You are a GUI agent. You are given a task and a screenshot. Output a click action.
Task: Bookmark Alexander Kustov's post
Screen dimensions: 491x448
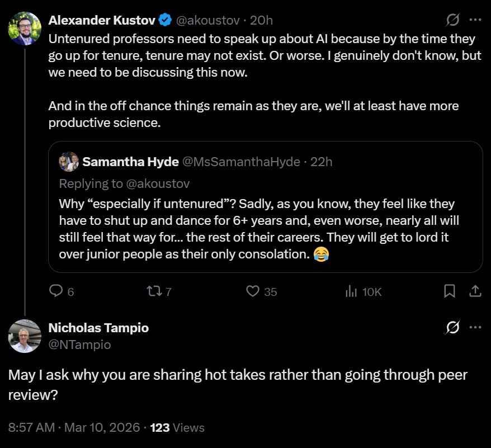tap(450, 291)
